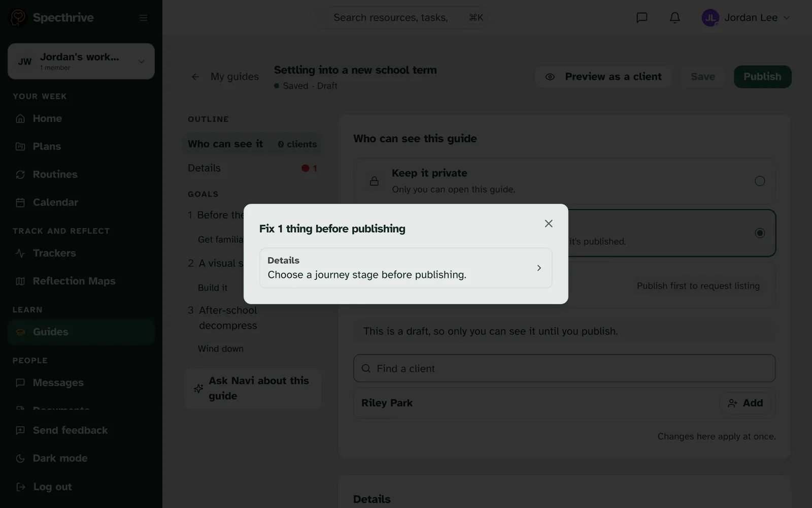Viewport: 812px width, 508px height.
Task: Go back with the arrow icon
Action: [x=195, y=77]
